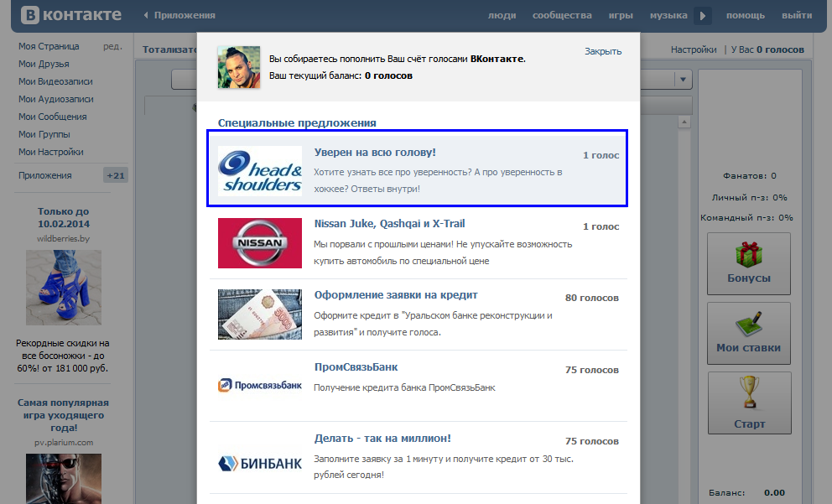Open Мои Группы
The image size is (832, 504).
point(44,134)
